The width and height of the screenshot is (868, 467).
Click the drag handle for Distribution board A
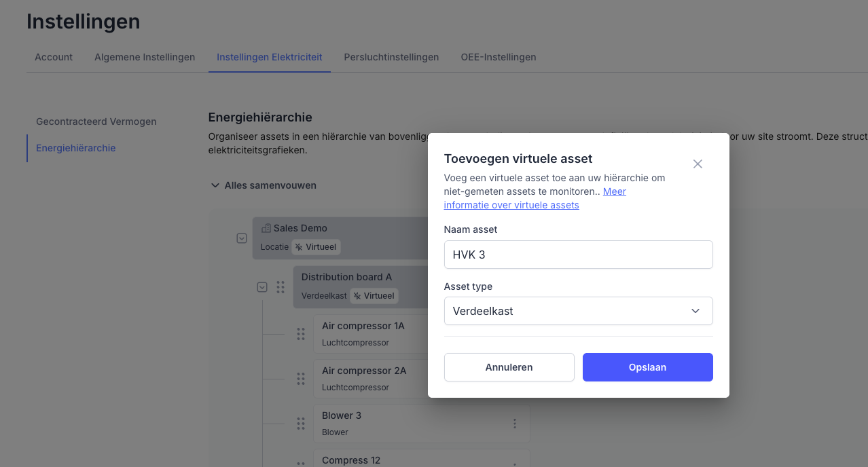pyautogui.click(x=281, y=287)
